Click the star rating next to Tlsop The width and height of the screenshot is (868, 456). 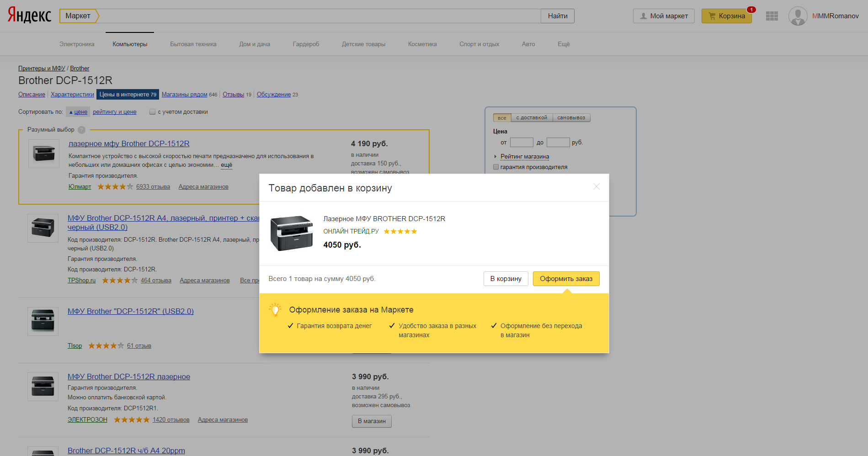coord(106,346)
